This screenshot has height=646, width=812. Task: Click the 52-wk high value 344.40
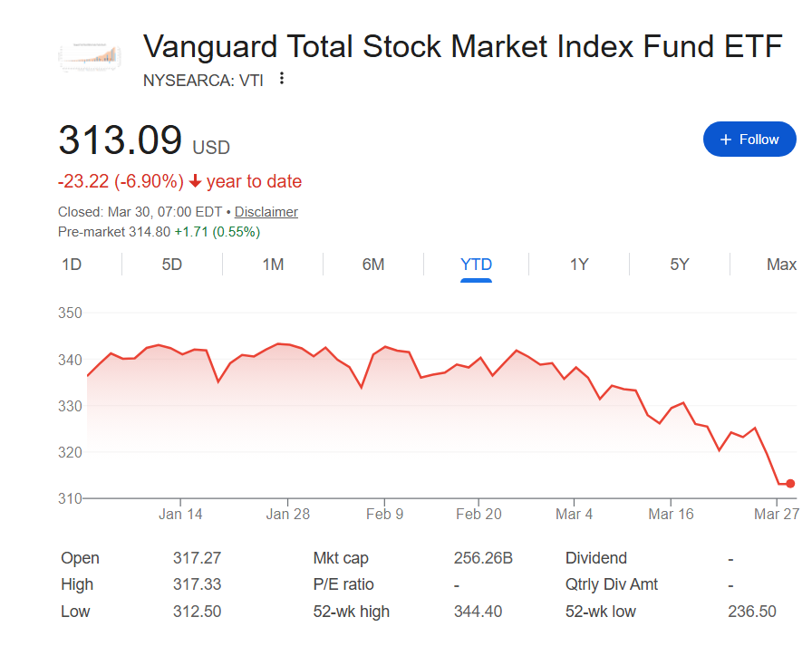coord(479,612)
